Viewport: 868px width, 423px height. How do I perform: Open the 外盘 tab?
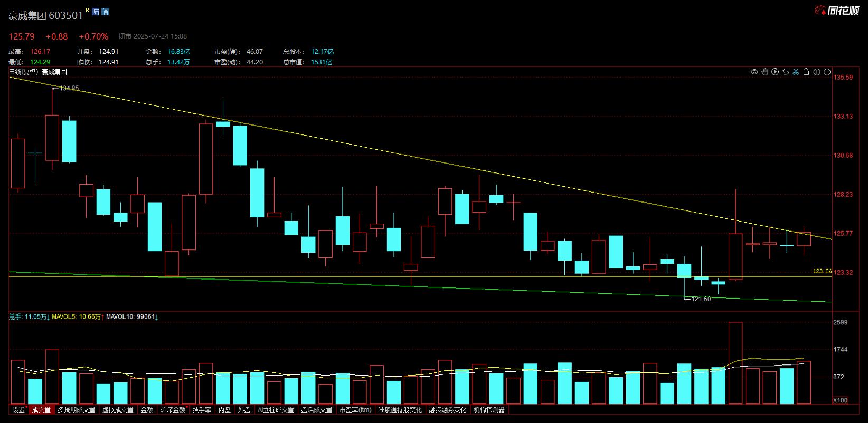pos(244,410)
